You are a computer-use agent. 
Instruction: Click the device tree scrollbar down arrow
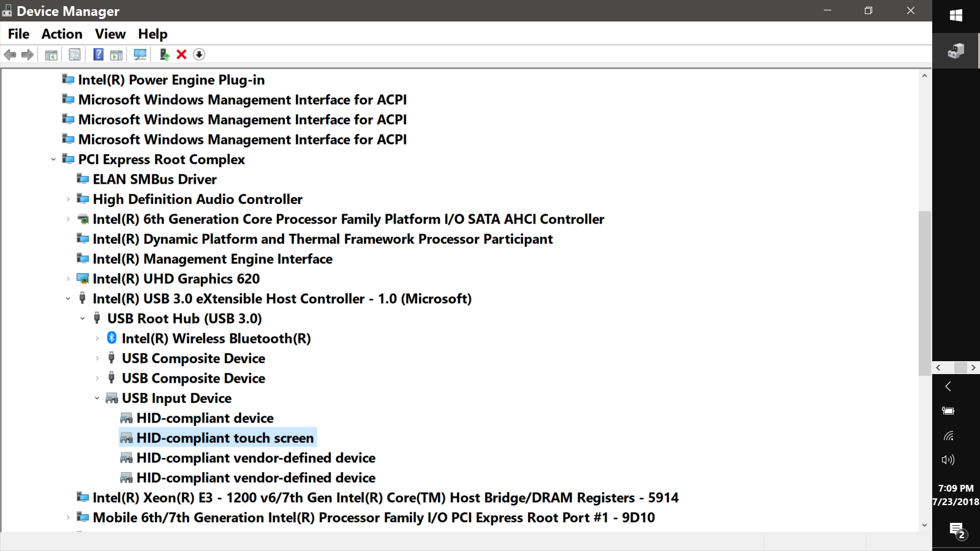tap(925, 525)
